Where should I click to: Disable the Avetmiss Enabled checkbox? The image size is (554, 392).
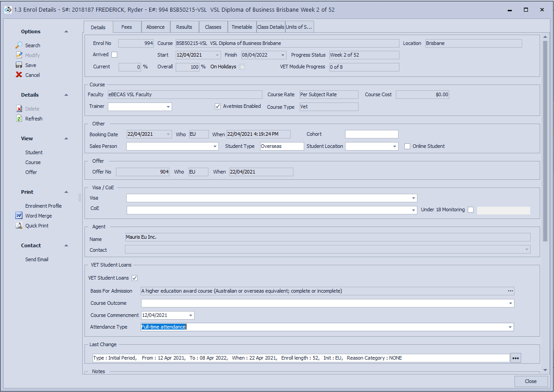point(218,107)
